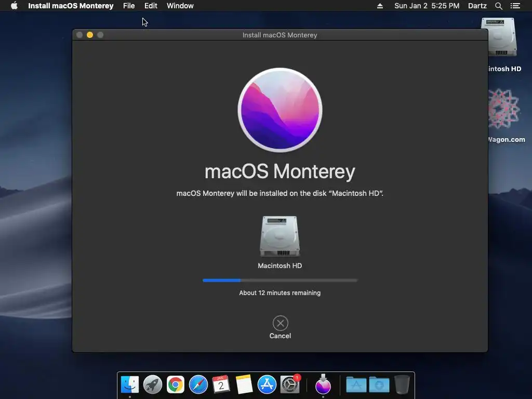Image resolution: width=532 pixels, height=399 pixels.
Task: Click the Macintosh HD disk icon in installer
Action: [280, 236]
